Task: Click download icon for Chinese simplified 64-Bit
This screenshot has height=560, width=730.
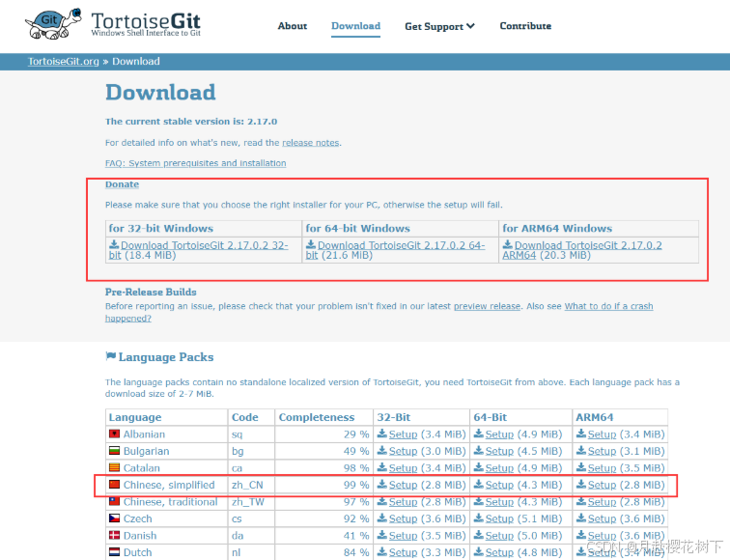Action: pyautogui.click(x=479, y=484)
